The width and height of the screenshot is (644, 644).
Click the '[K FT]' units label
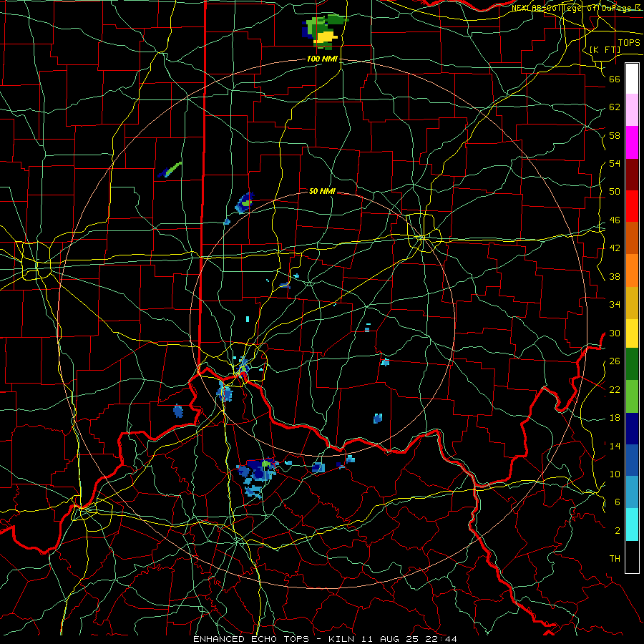(x=605, y=49)
